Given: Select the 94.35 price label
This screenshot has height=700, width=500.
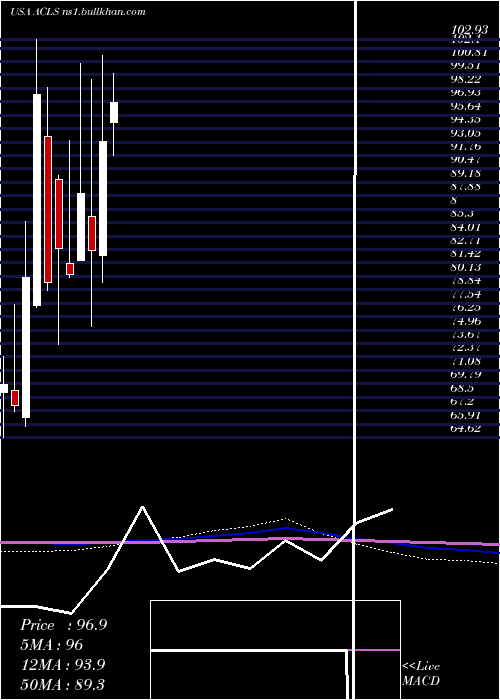Looking at the screenshot, I should (x=466, y=120).
